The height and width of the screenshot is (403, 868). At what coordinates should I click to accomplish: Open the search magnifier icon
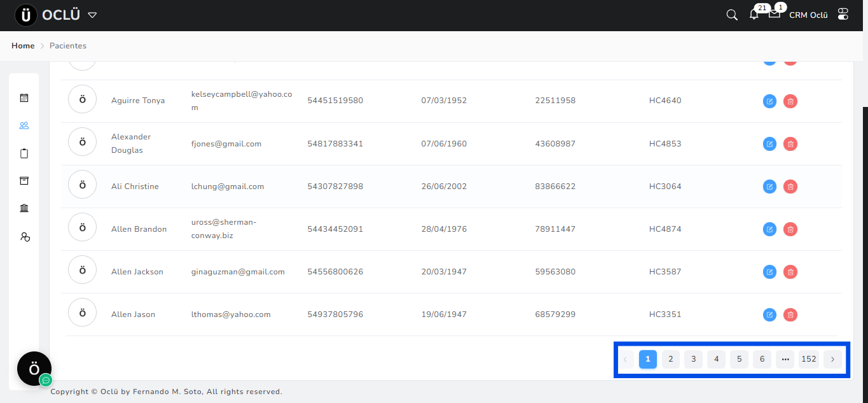pyautogui.click(x=732, y=15)
